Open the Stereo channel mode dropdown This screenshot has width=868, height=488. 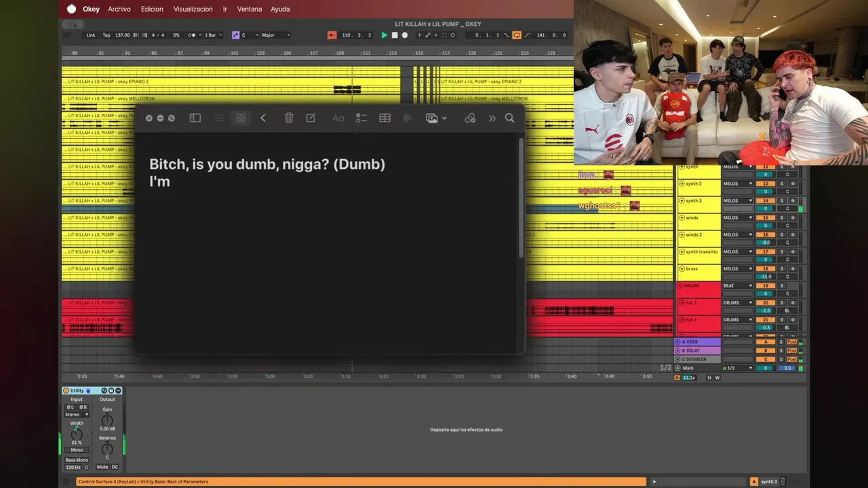77,414
